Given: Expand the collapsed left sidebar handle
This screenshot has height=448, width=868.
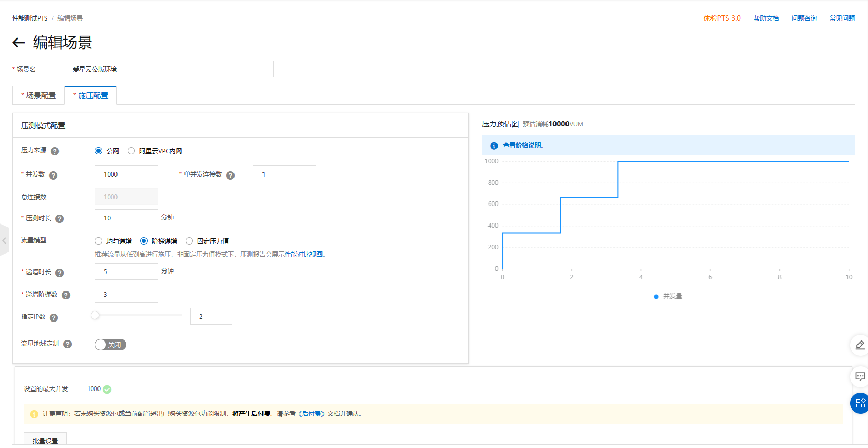Looking at the screenshot, I should [4, 240].
